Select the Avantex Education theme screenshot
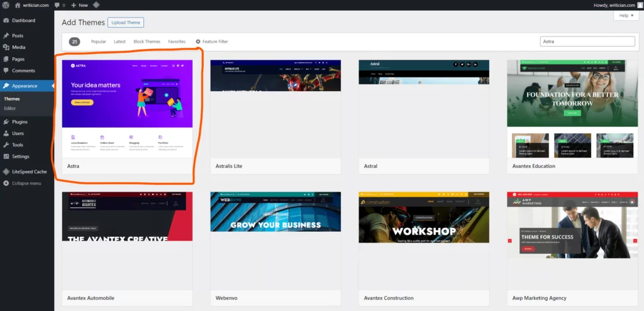Image resolution: width=644 pixels, height=311 pixels. point(572,109)
